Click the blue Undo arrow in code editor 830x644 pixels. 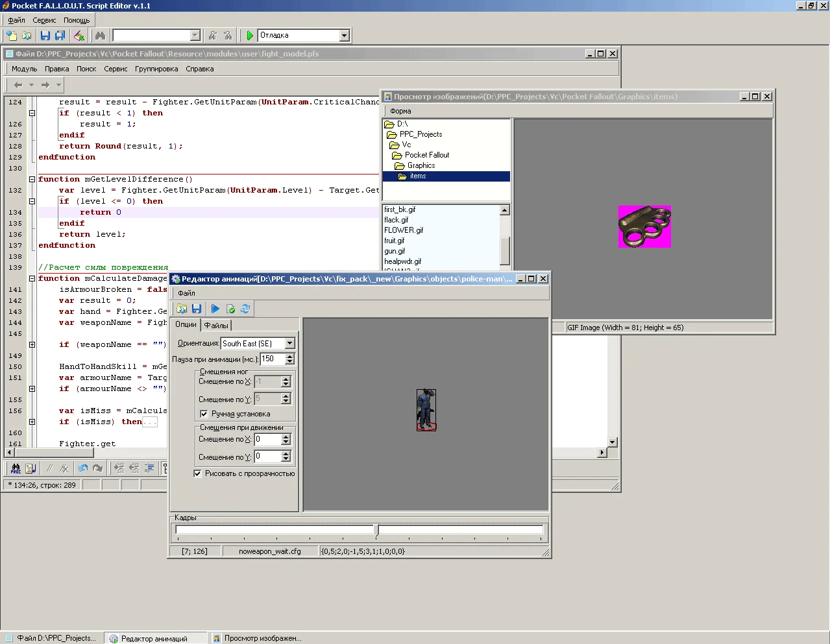pyautogui.click(x=82, y=468)
